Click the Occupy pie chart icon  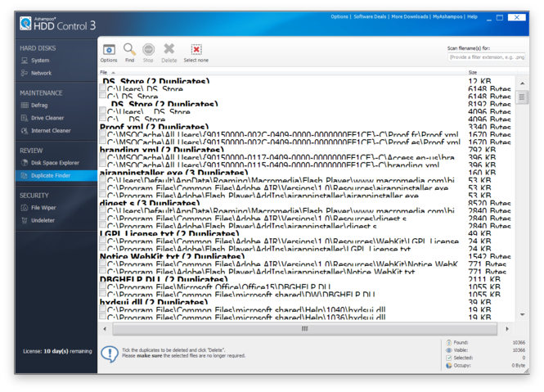click(449, 365)
